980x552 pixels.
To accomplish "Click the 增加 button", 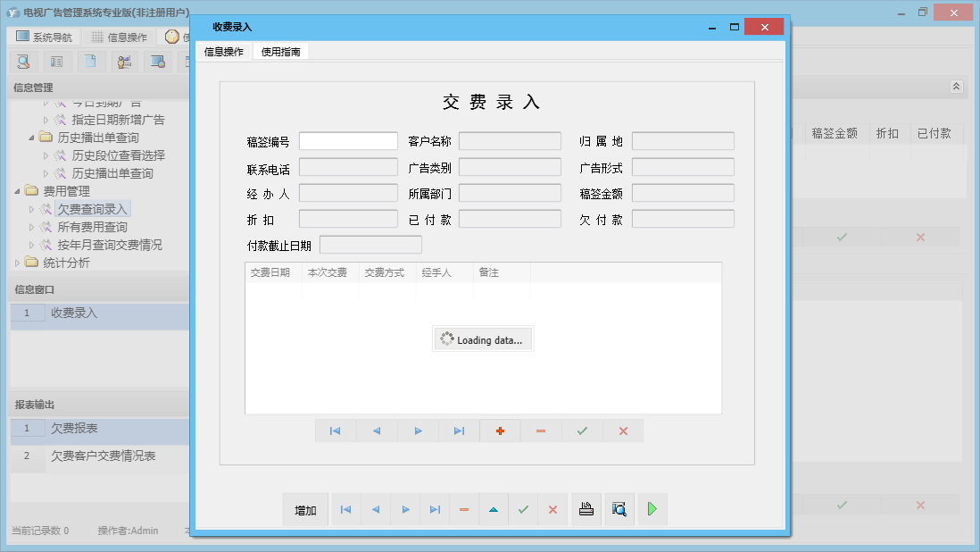I will (304, 509).
